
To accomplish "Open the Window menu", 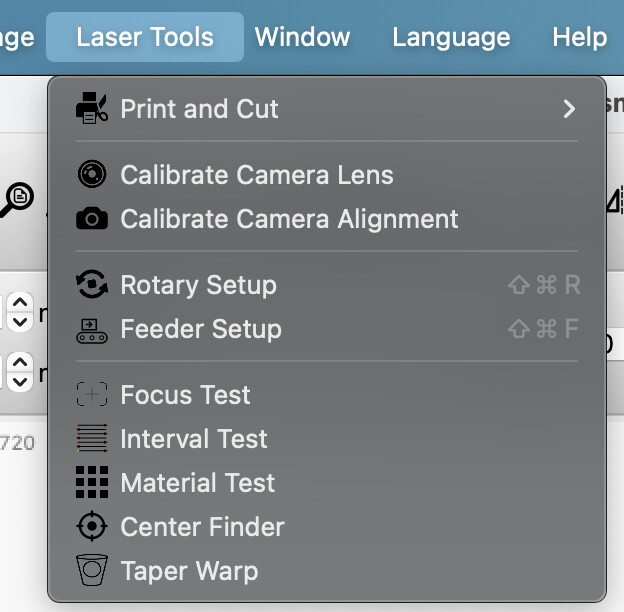I will click(302, 37).
